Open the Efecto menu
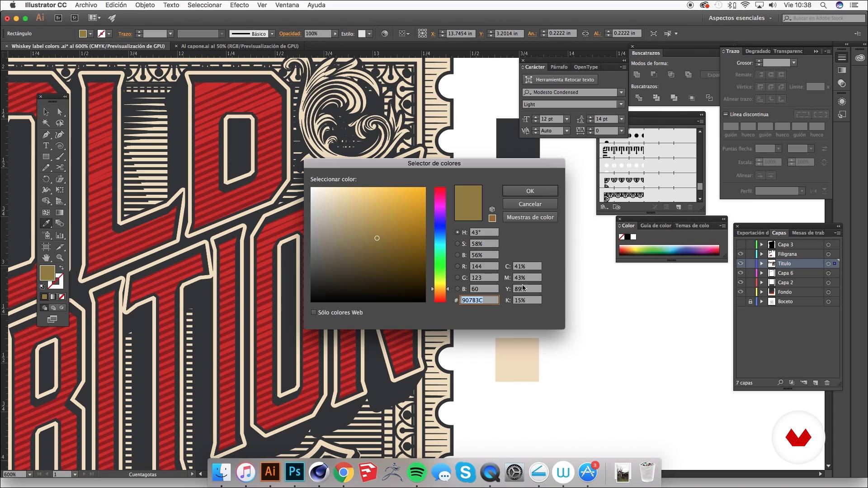The image size is (868, 488). click(x=239, y=5)
